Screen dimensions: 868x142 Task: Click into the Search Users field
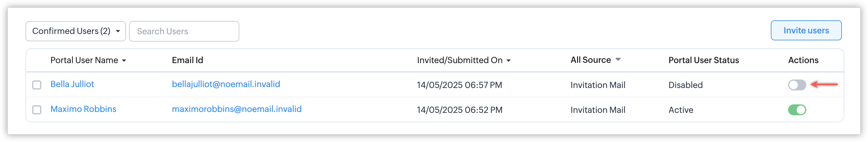[184, 31]
